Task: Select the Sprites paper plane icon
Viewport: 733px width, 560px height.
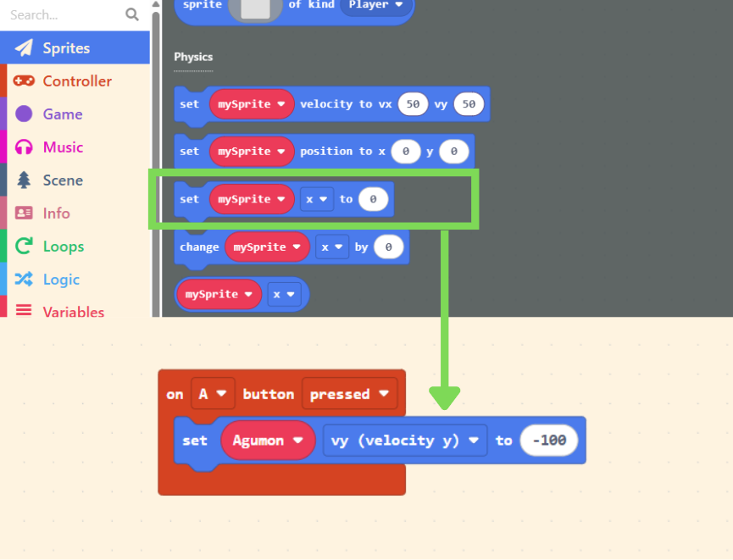Action: click(24, 48)
